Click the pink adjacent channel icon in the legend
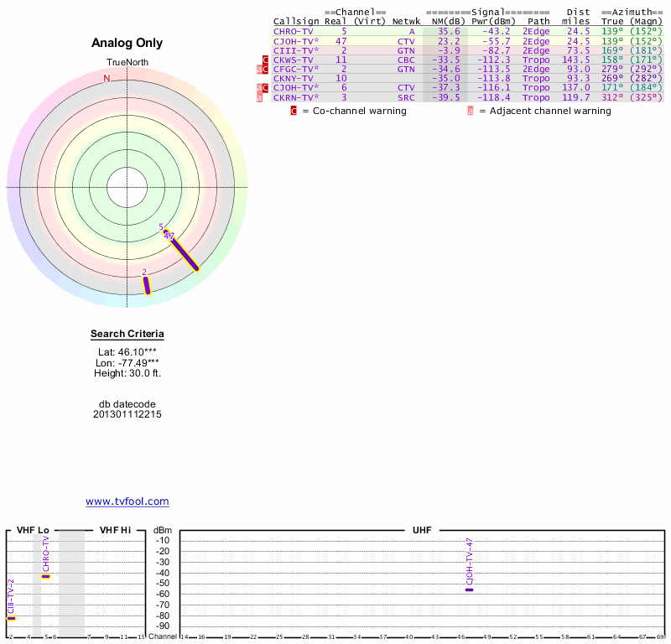Viewport: 671px width, 644px height. 471,111
